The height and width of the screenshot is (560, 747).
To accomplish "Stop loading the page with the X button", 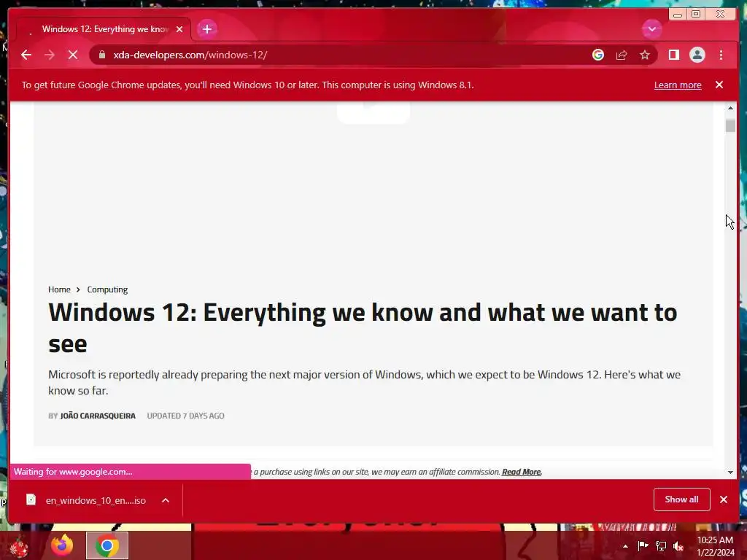I will point(73,55).
